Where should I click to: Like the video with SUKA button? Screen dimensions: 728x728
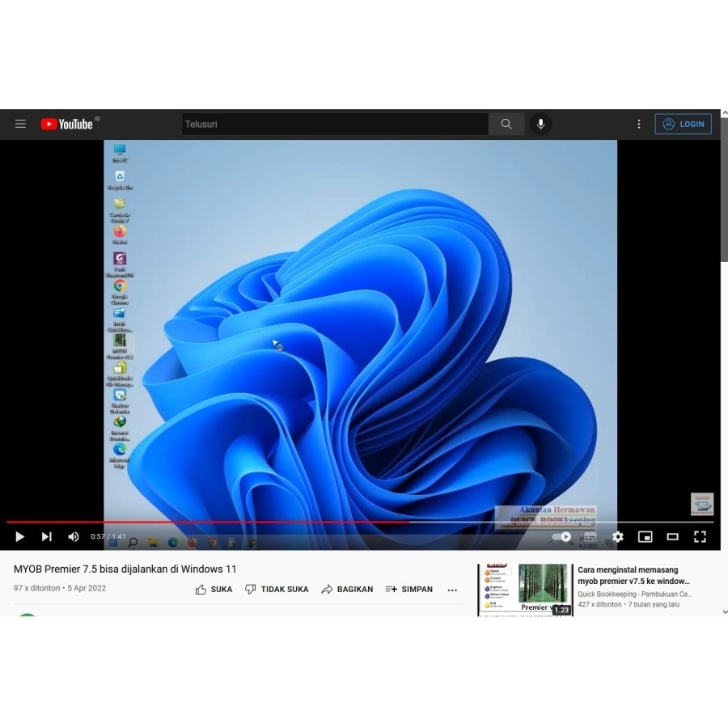pos(214,589)
